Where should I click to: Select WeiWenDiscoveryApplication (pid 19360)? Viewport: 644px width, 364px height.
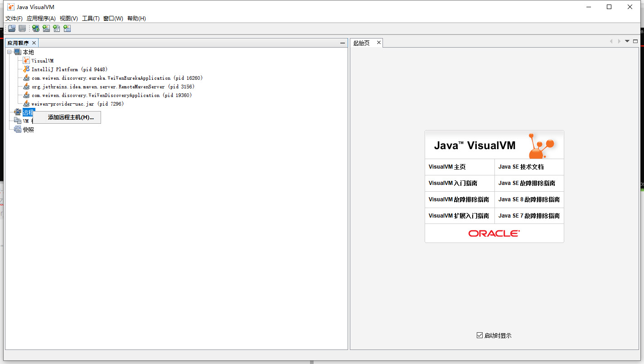point(111,95)
